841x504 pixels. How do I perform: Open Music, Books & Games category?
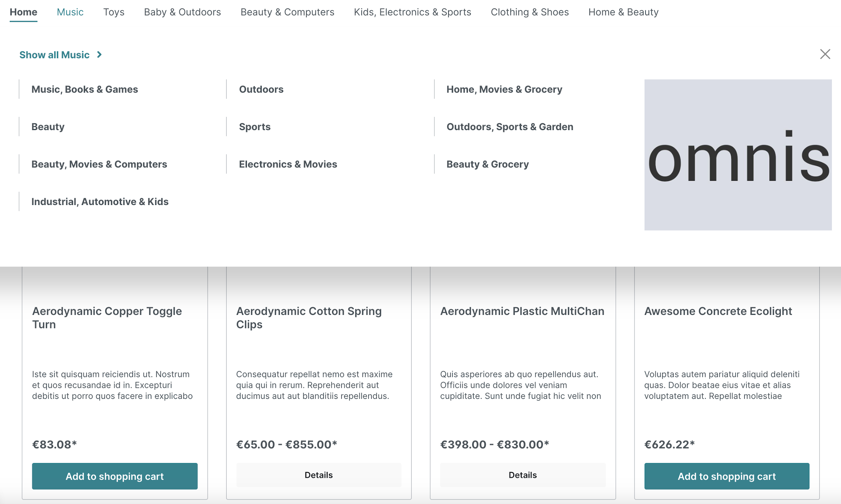point(84,89)
